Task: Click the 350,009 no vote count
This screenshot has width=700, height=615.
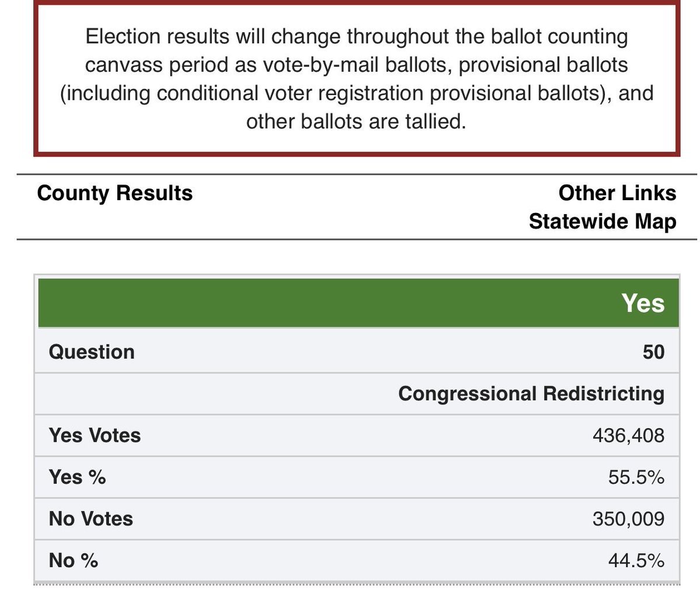Action: (x=628, y=519)
